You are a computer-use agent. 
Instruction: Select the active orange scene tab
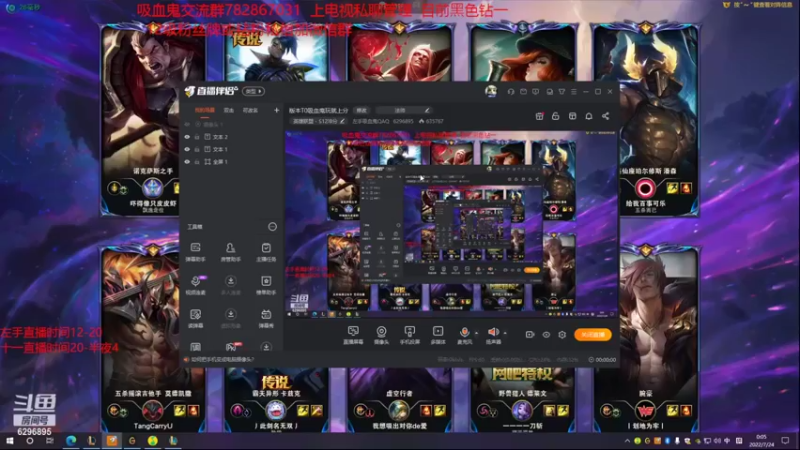click(x=205, y=110)
